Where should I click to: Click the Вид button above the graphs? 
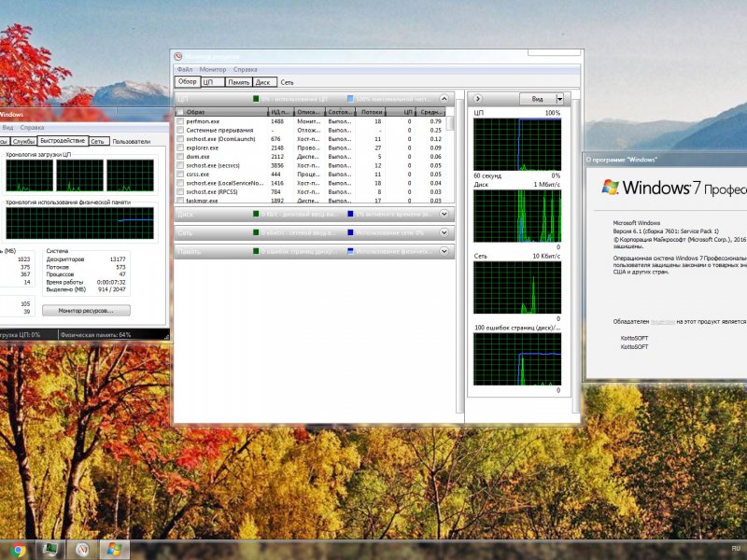(538, 99)
